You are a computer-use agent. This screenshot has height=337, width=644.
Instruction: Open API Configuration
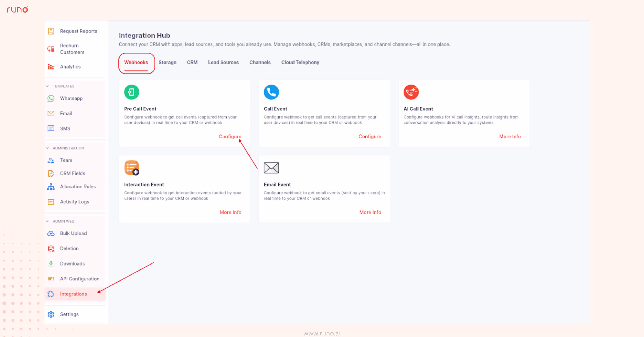79,279
